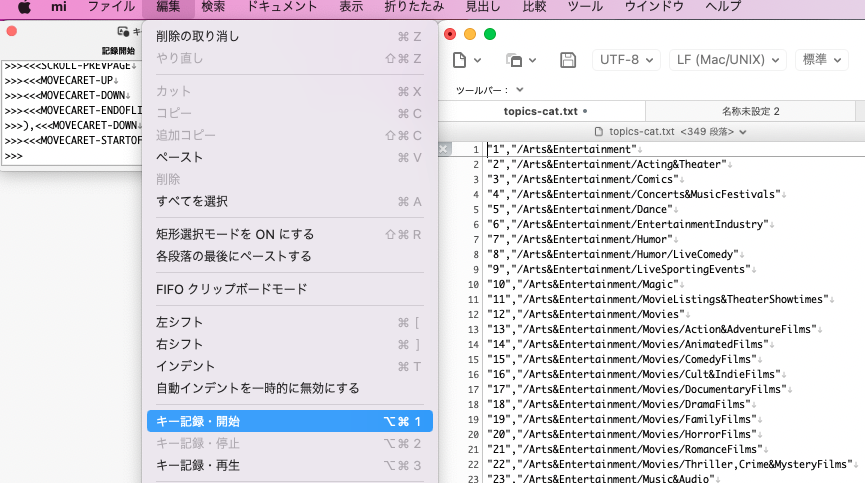The height and width of the screenshot is (483, 865).
Task: Click the window list icon in toolbar
Action: pos(514,60)
